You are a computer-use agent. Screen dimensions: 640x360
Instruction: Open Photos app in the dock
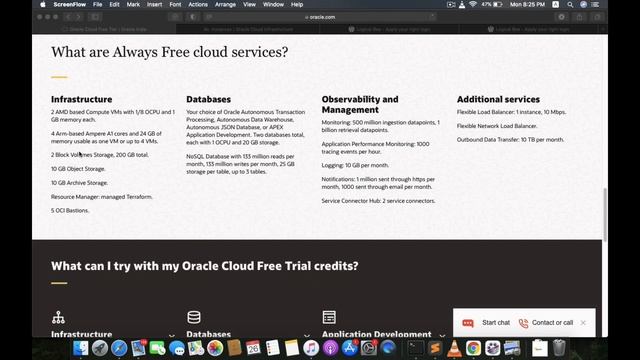215,348
